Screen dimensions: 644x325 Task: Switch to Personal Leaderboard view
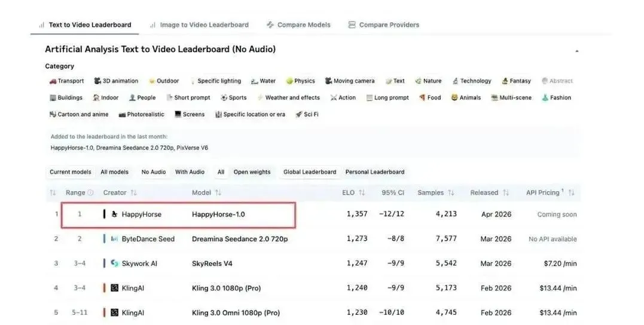[x=374, y=172]
